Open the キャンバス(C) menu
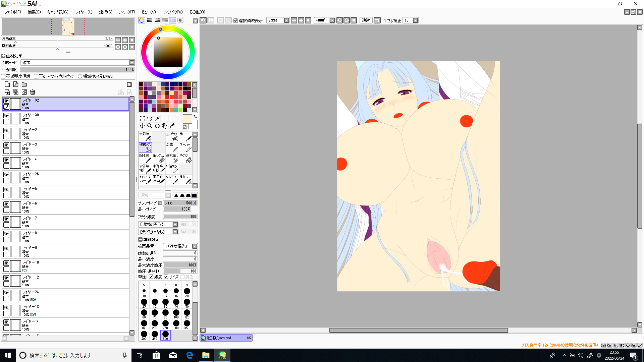 [58, 12]
